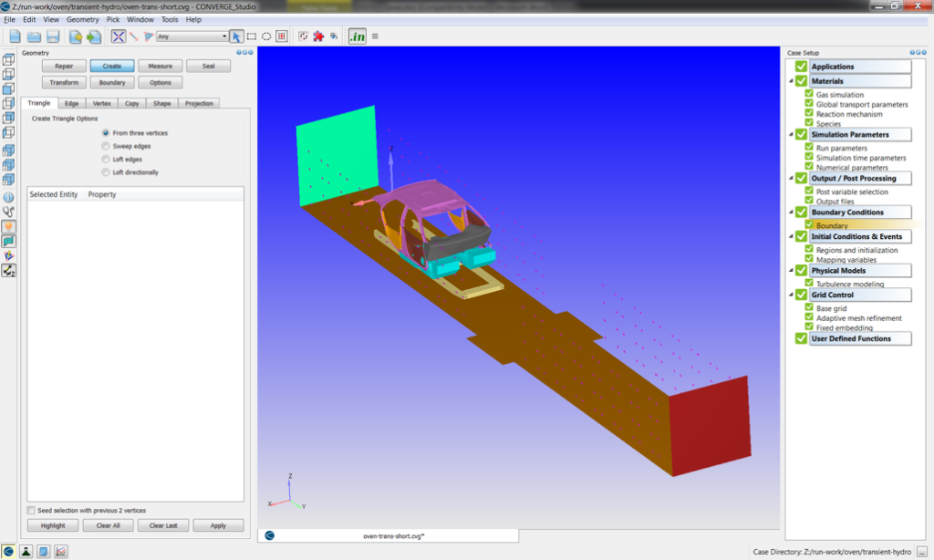Enable 'Seed selection with previous 2 vertices'
The height and width of the screenshot is (560, 934).
pyautogui.click(x=31, y=511)
